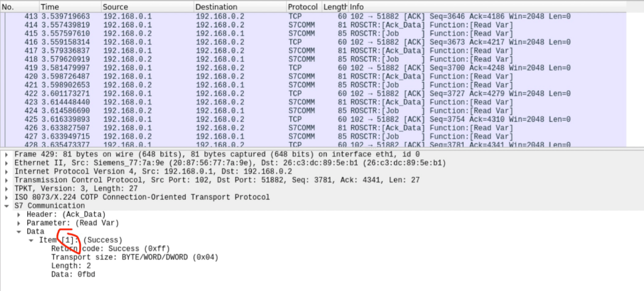The width and height of the screenshot is (644, 291).
Task: Select the Data: 0fbd field
Action: (73, 275)
